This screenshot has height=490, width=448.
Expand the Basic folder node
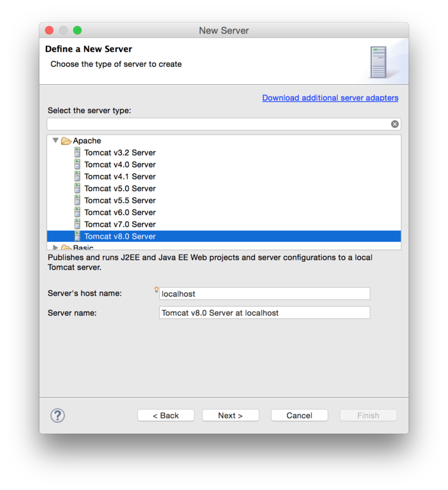(56, 247)
